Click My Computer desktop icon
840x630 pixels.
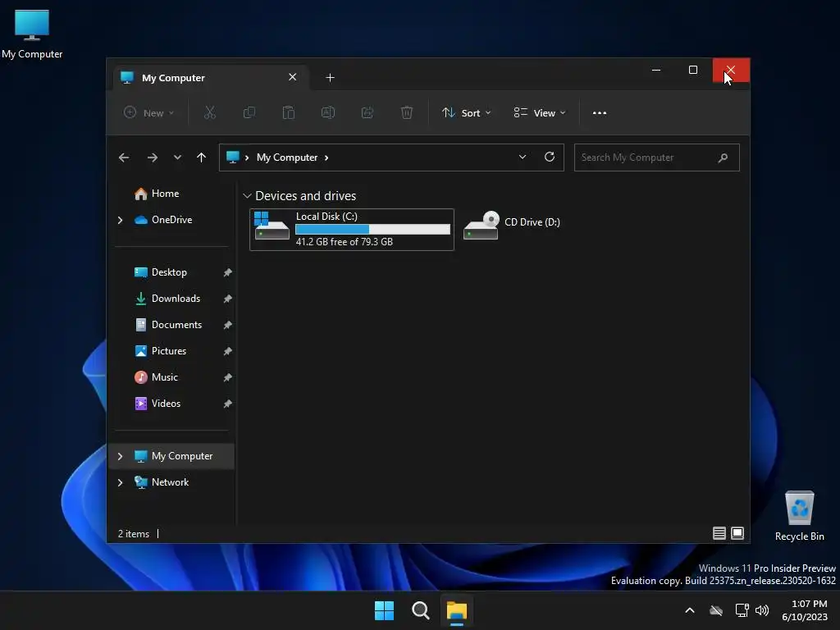[32, 34]
